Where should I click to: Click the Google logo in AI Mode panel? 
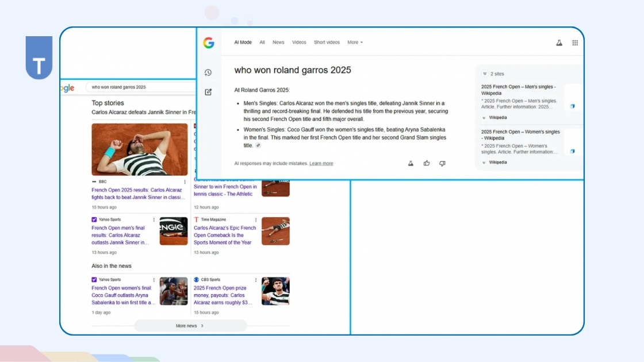[x=209, y=43]
